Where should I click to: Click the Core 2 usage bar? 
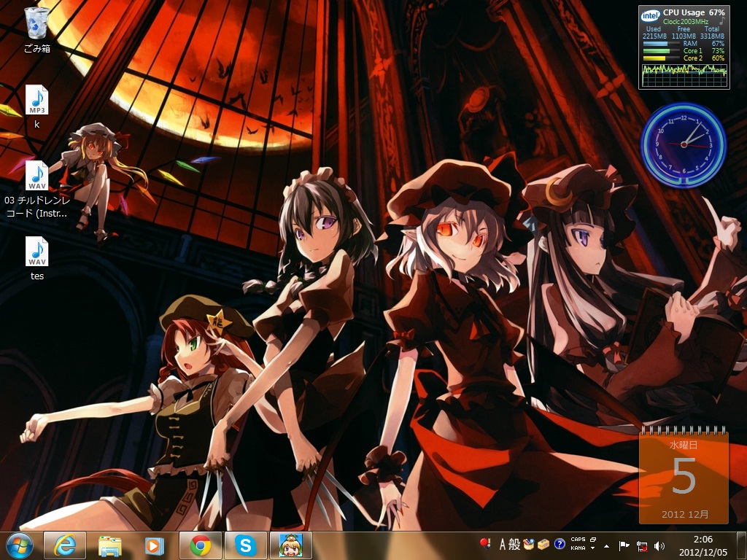[661, 58]
